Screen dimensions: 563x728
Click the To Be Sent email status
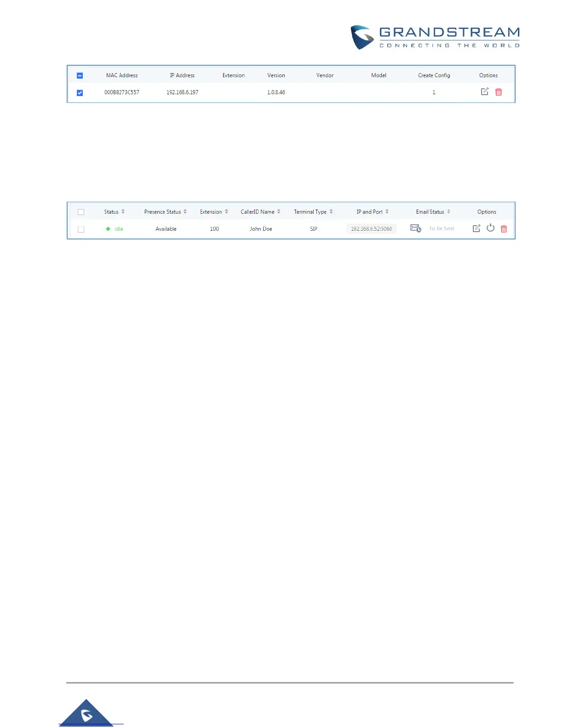tap(442, 228)
